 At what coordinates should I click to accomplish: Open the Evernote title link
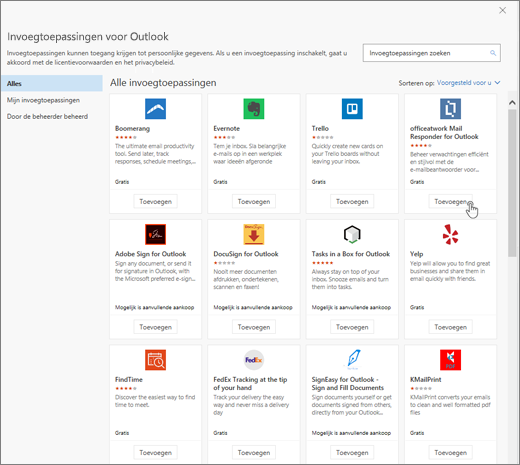pyautogui.click(x=226, y=129)
